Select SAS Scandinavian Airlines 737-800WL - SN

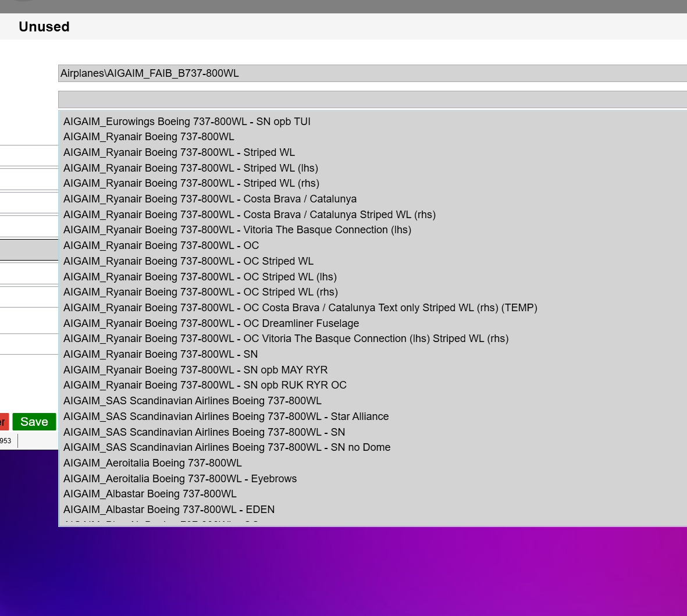point(204,432)
